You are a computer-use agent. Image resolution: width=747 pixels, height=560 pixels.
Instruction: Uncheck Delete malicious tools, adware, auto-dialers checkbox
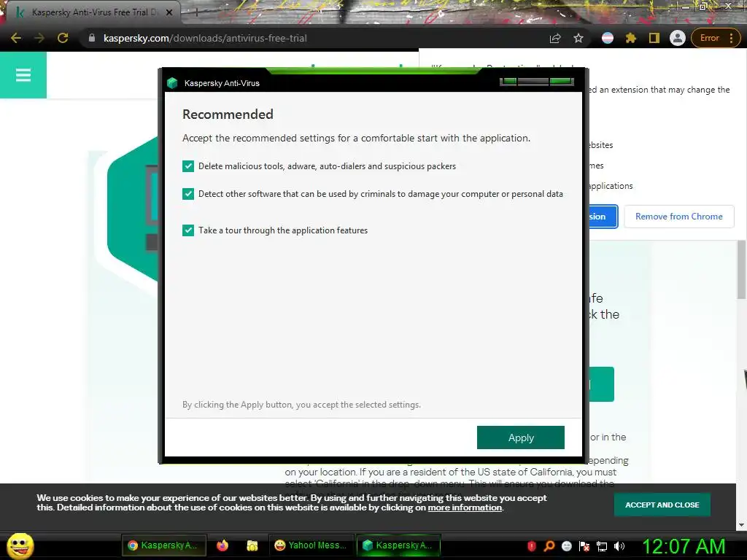tap(188, 166)
